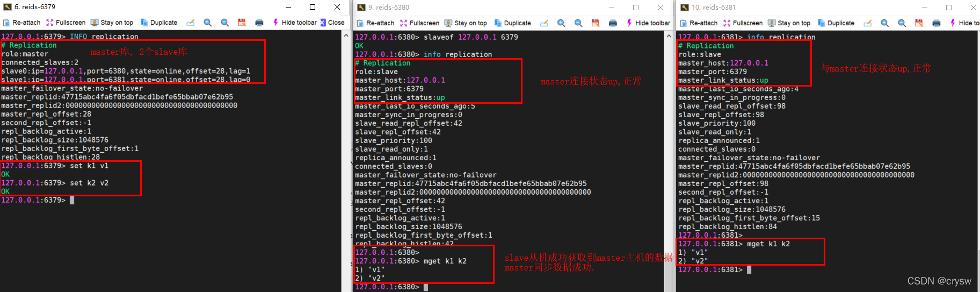Click Close in the reids-6379 toolbar

coord(332,23)
